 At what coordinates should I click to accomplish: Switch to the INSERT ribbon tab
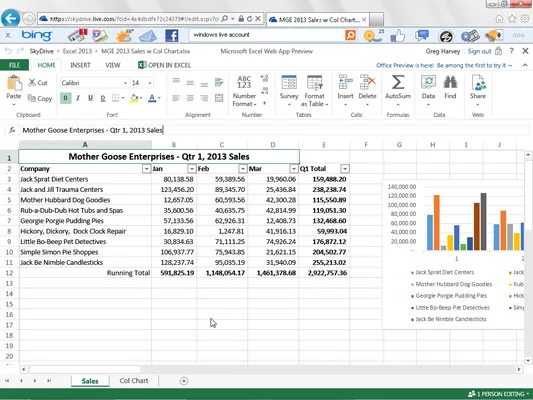[x=80, y=65]
